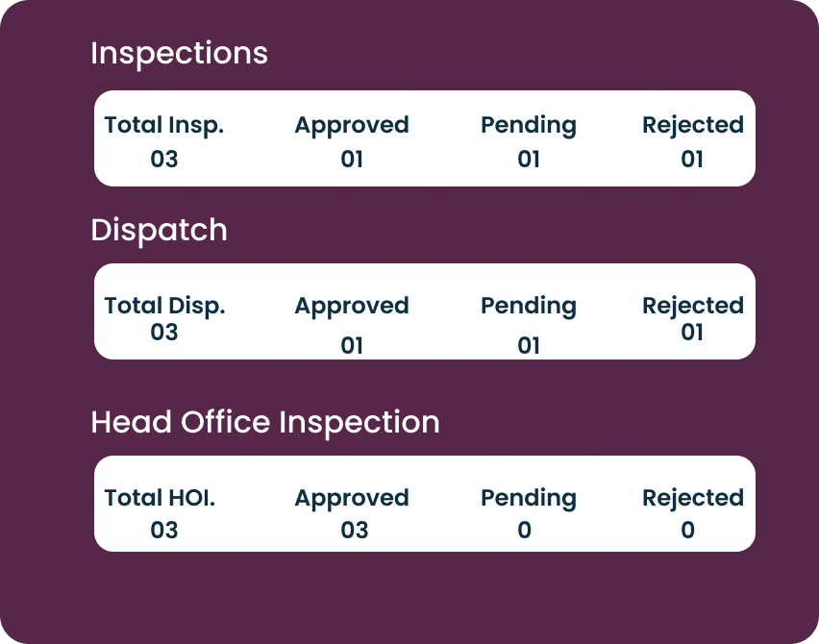The height and width of the screenshot is (644, 819).
Task: Select Rejected label in the Dispatch card
Action: coord(693,306)
